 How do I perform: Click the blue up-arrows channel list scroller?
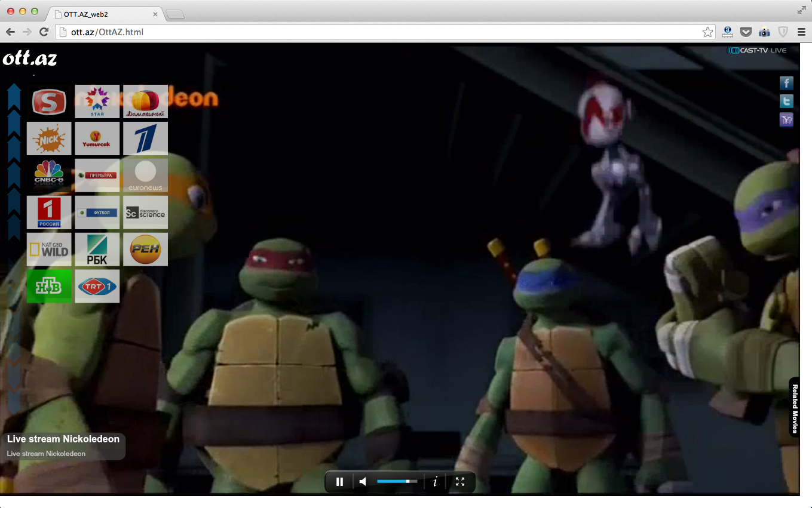[14, 161]
